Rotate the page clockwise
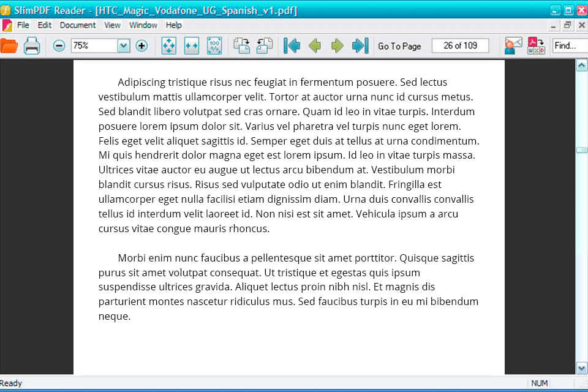Viewport: 588px width, 392px height. [x=241, y=46]
